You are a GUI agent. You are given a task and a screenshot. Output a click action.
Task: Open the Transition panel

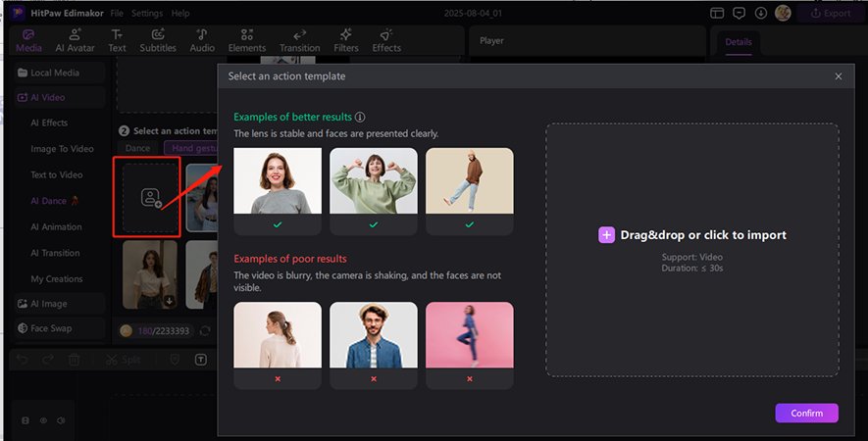[x=299, y=41]
